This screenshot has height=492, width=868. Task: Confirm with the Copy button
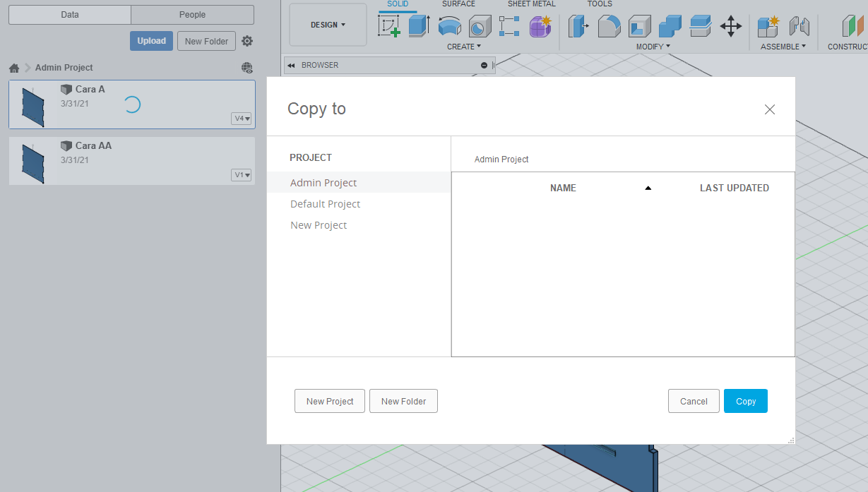746,401
